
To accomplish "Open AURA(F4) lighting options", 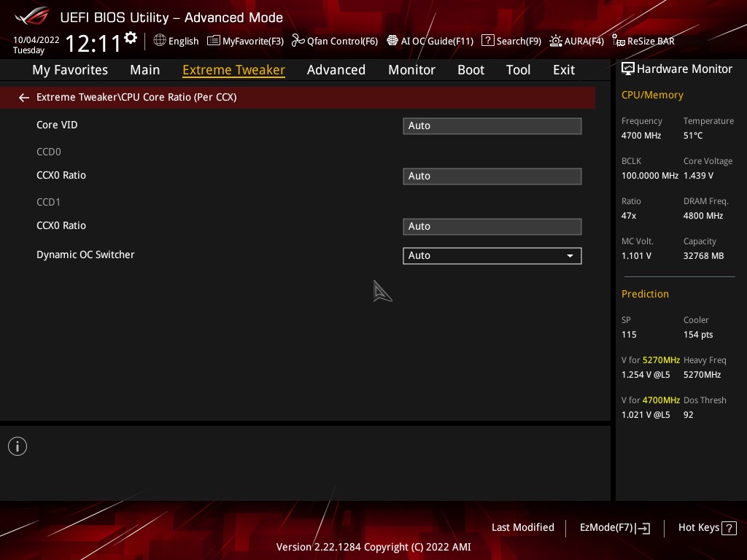I will point(576,41).
